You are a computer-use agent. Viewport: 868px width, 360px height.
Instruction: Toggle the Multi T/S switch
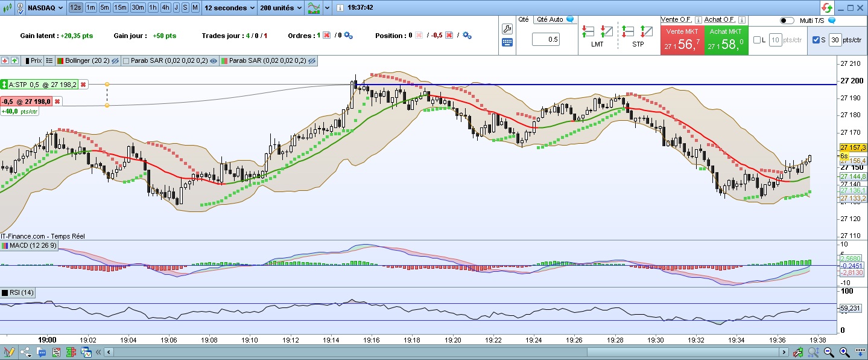[787, 21]
